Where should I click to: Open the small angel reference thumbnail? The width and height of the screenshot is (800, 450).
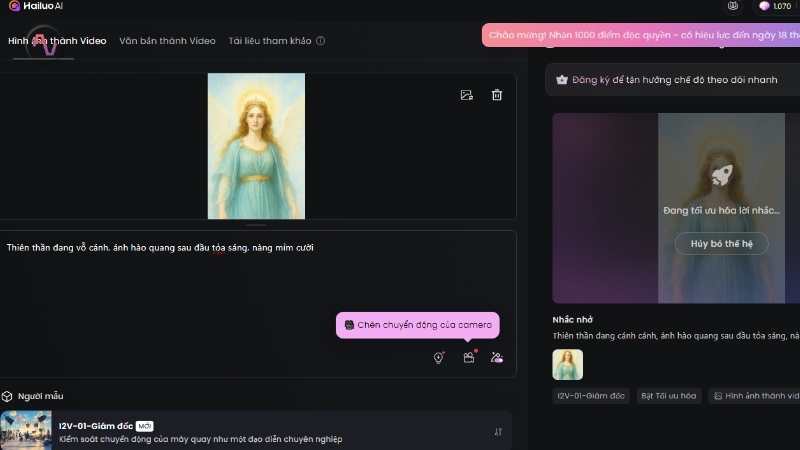(x=567, y=365)
